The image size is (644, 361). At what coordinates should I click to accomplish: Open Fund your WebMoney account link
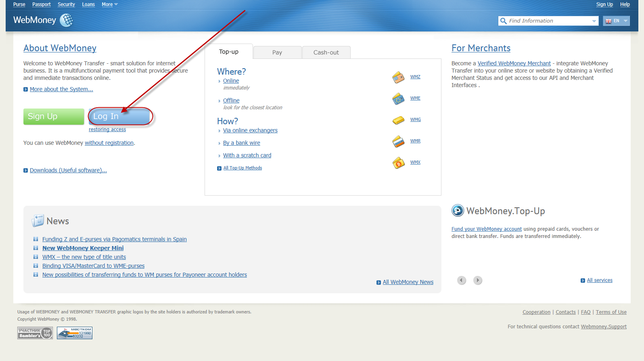coord(487,229)
